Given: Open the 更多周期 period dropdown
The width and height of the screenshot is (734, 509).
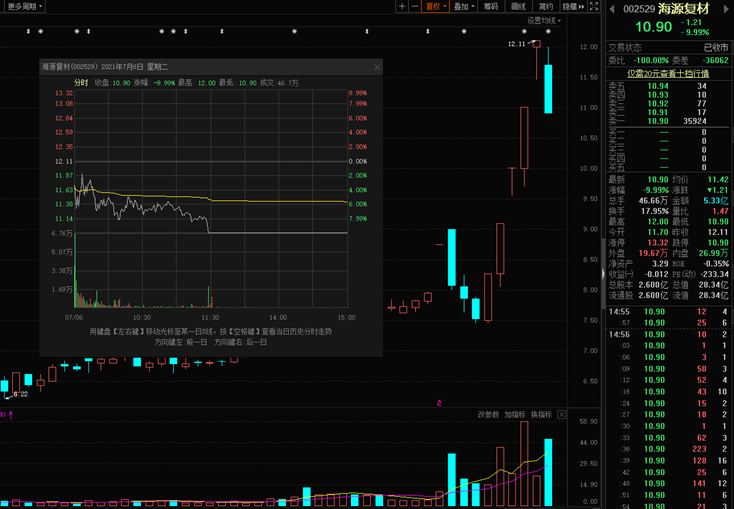Looking at the screenshot, I should tap(24, 6).
